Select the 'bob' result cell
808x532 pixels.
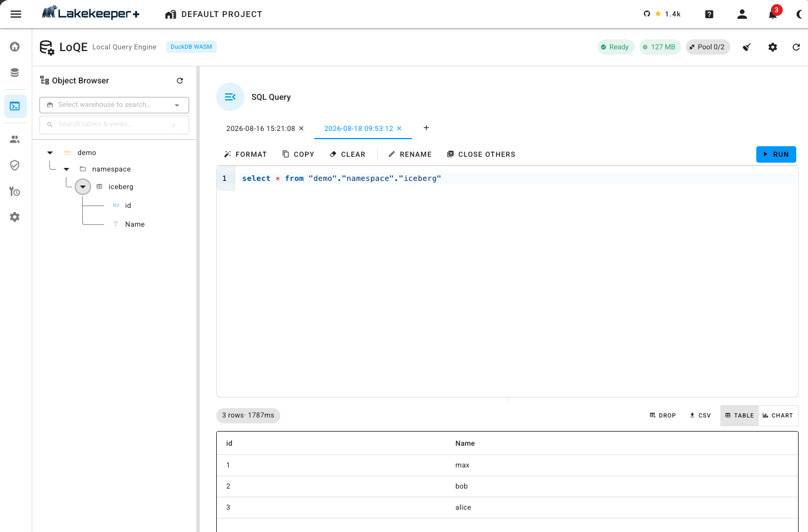click(461, 486)
